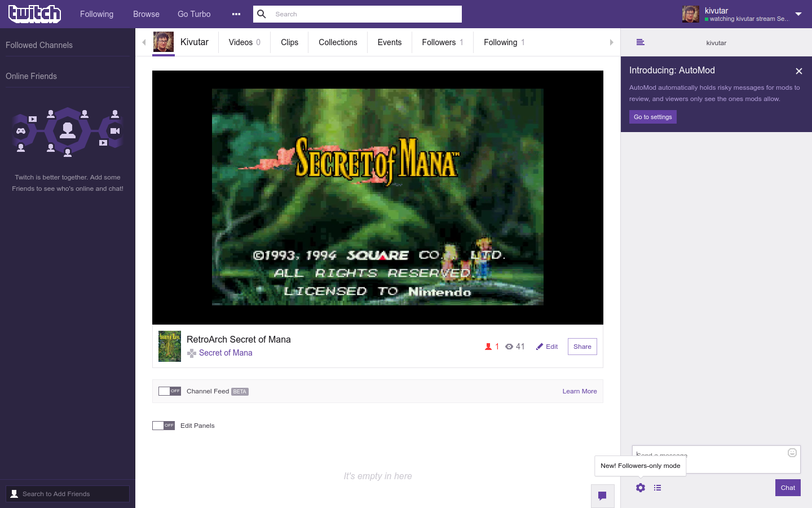Open the chat rooms list icon
Screen dimensions: 812x508
tap(640, 42)
